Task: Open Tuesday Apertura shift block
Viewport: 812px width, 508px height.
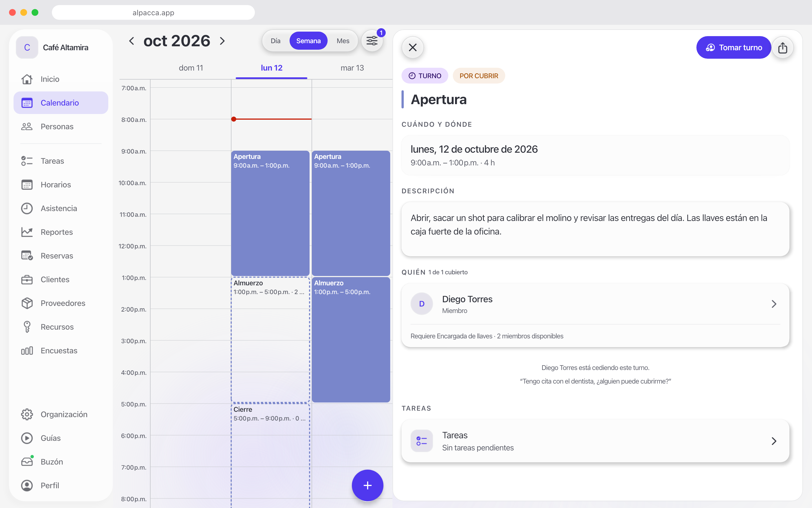Action: pos(351,213)
